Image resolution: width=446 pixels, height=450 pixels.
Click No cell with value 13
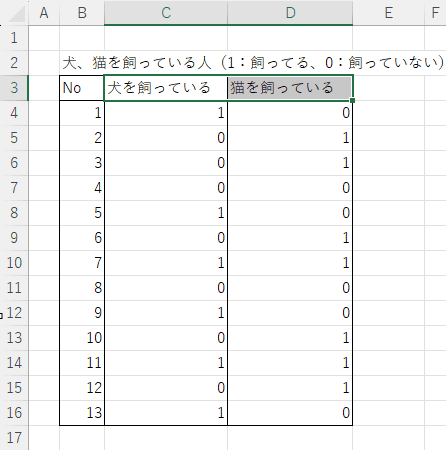click(x=82, y=413)
